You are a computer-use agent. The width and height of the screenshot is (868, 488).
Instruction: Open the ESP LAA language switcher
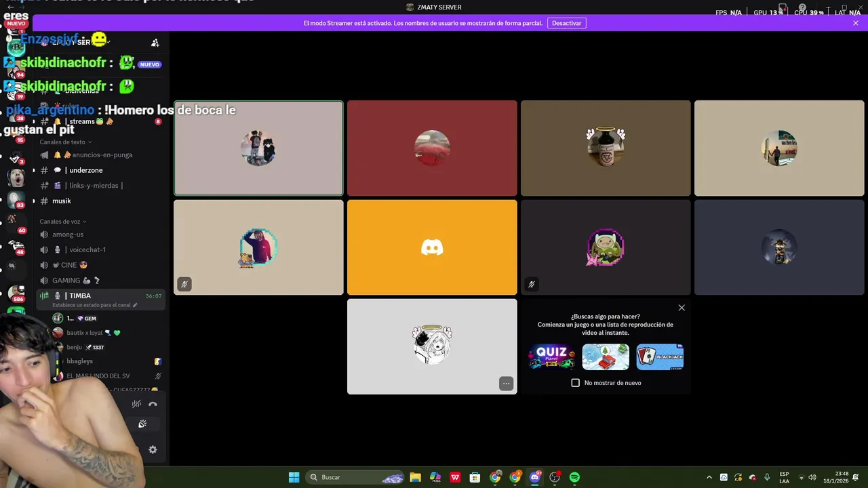pyautogui.click(x=784, y=477)
